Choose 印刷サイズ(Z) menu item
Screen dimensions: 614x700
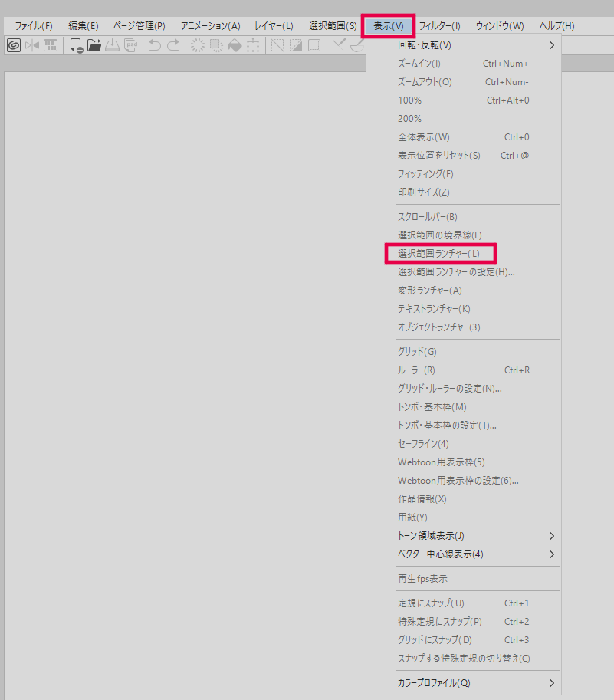point(464,192)
